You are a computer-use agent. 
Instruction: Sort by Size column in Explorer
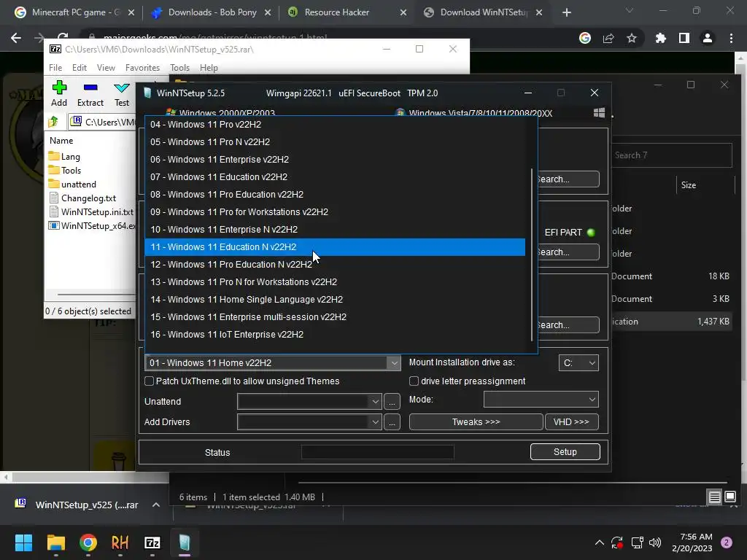[689, 185]
